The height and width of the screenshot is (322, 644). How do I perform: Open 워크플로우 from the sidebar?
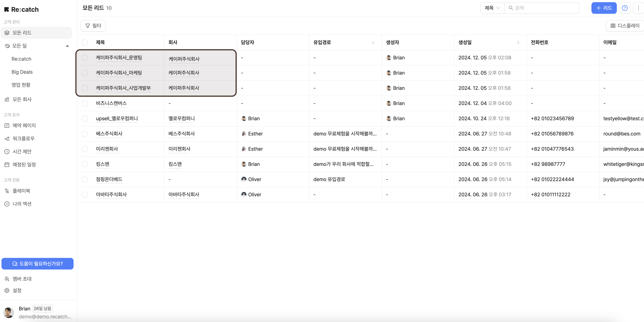(x=24, y=138)
